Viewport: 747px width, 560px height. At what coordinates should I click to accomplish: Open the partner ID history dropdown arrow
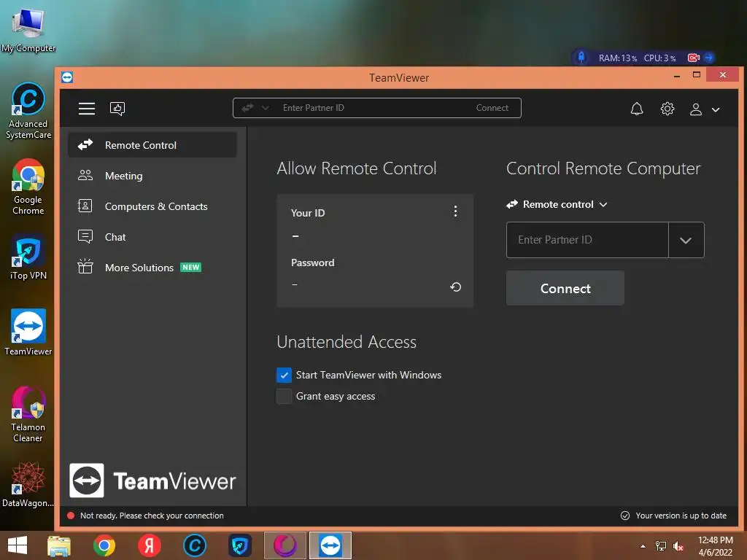(x=686, y=239)
